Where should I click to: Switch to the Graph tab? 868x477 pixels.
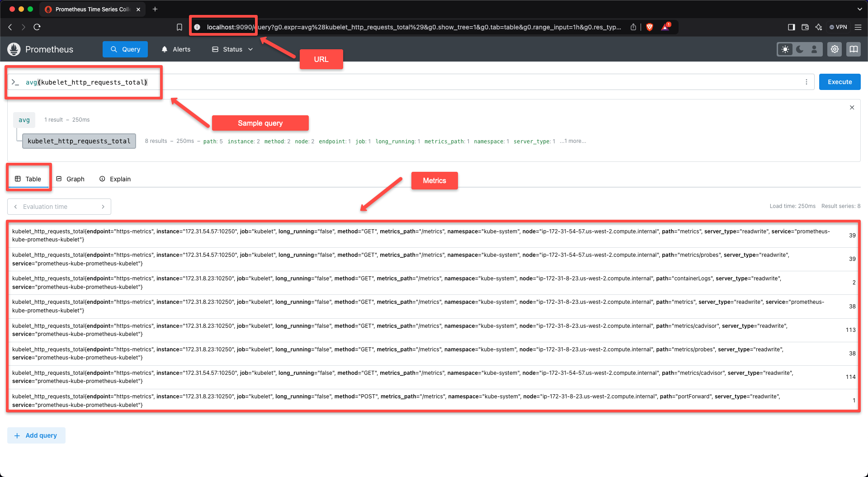tap(71, 179)
